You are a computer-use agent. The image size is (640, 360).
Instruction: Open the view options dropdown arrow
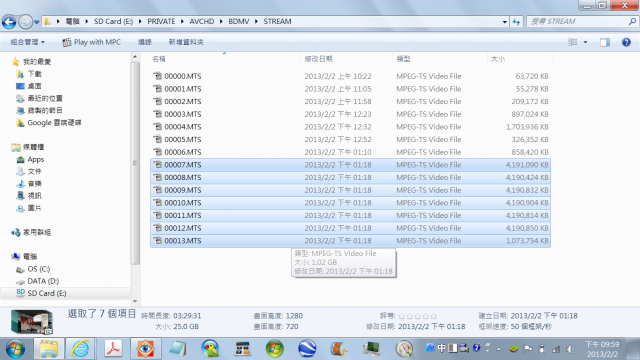coord(585,42)
